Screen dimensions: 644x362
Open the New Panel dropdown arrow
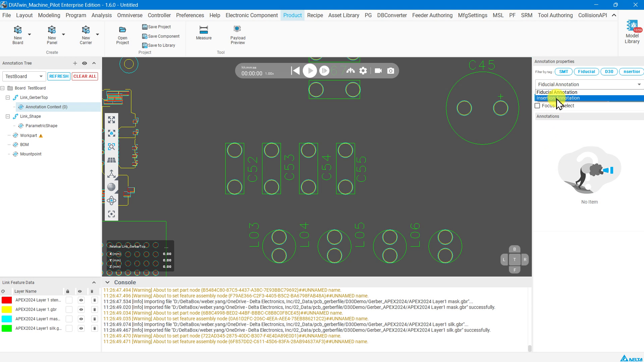pyautogui.click(x=63, y=35)
